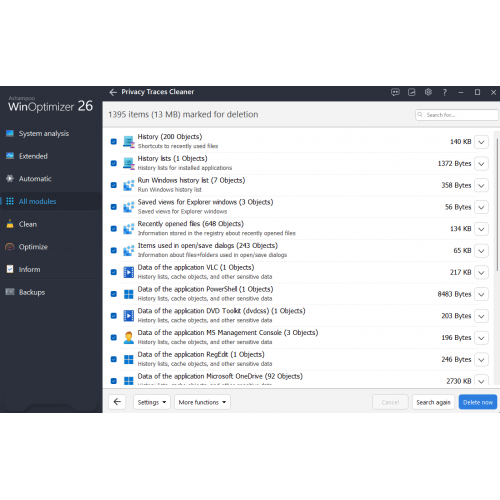Expand VLC 217 KB row chevron

pyautogui.click(x=481, y=273)
